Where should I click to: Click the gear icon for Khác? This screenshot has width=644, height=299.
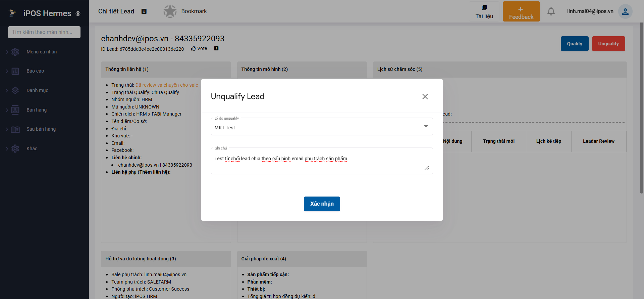pos(15,149)
